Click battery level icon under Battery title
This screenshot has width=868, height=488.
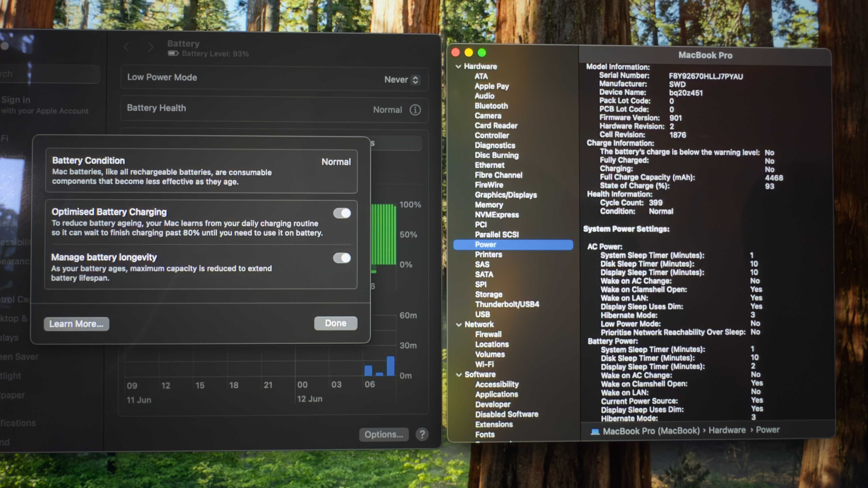click(173, 53)
